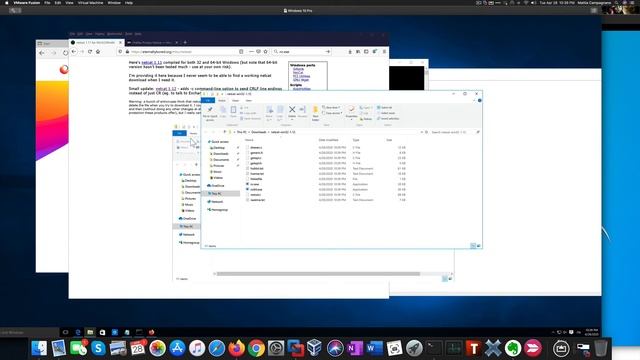Image resolution: width=640 pixels, height=360 pixels.
Task: Tick the checkbox next to getopt.c
Action: coord(247,158)
